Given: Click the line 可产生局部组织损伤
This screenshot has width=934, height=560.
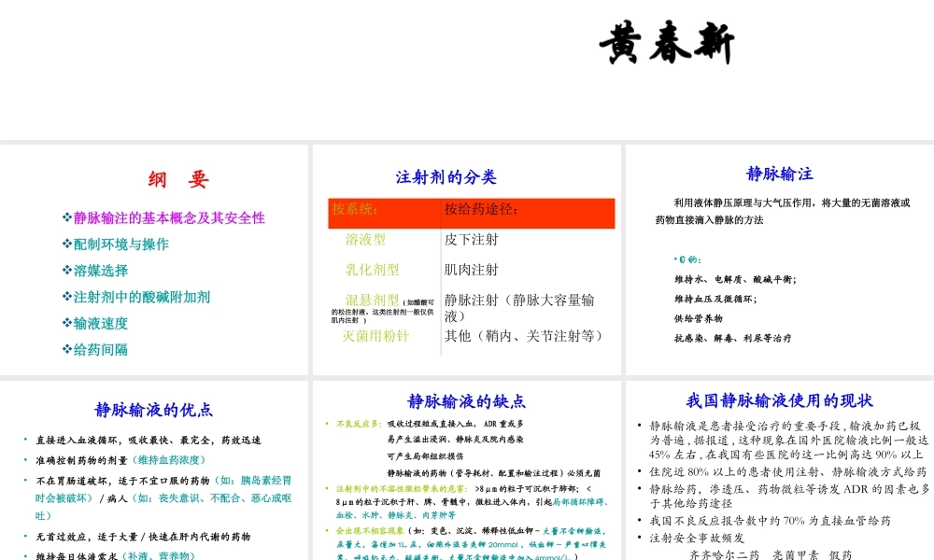Looking at the screenshot, I should click(x=425, y=455).
